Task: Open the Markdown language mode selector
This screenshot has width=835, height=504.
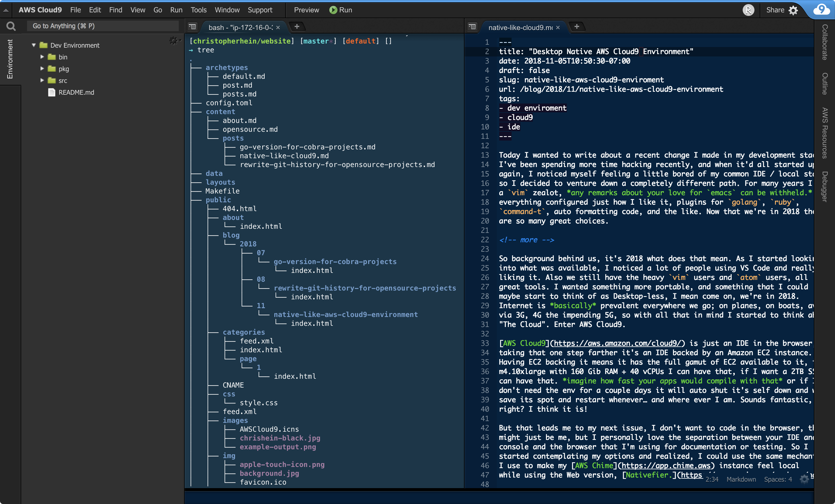Action: click(x=741, y=479)
